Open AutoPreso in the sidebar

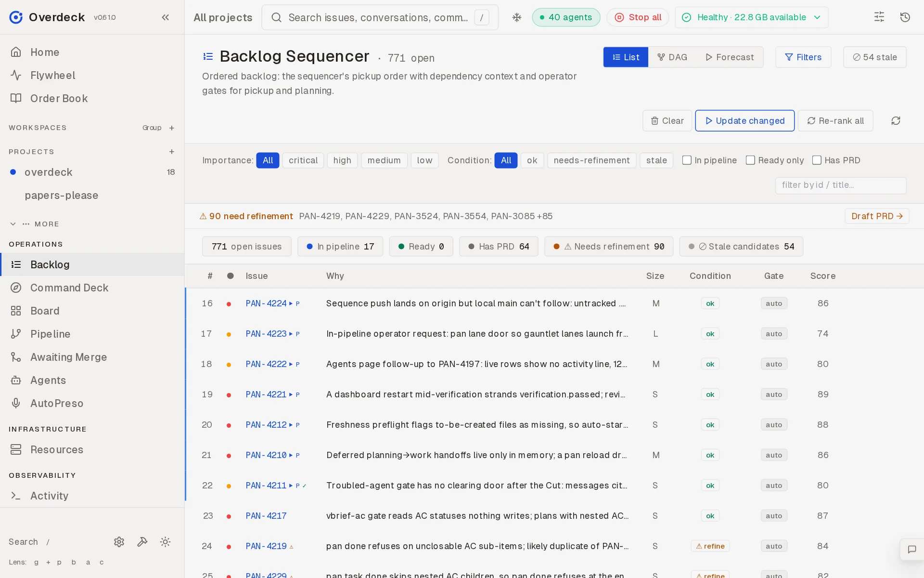[92, 403]
